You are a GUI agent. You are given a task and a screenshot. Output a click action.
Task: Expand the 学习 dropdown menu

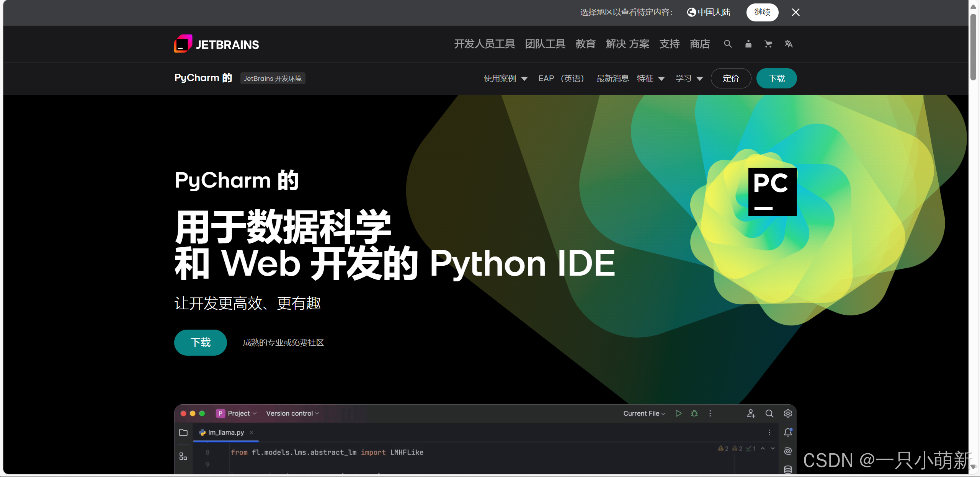pos(689,78)
